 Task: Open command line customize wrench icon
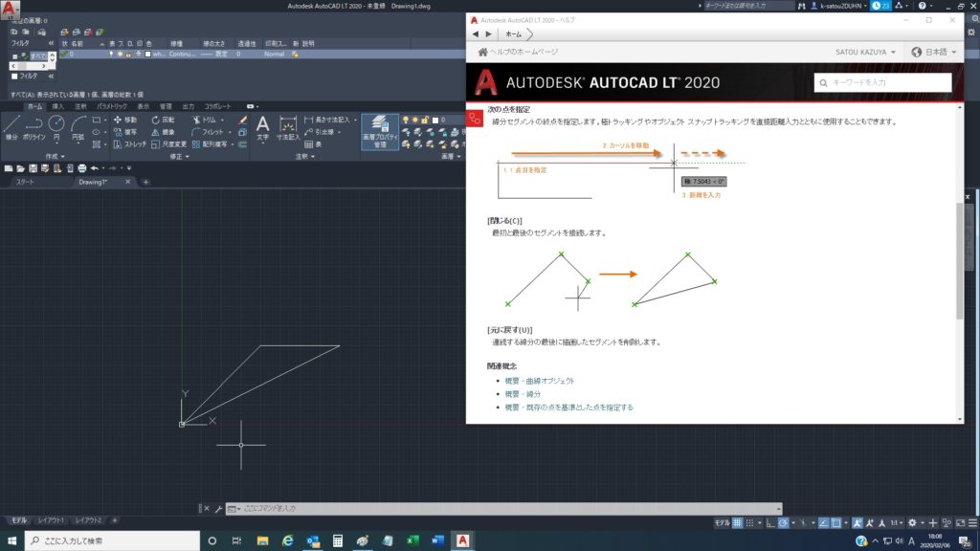pos(218,509)
